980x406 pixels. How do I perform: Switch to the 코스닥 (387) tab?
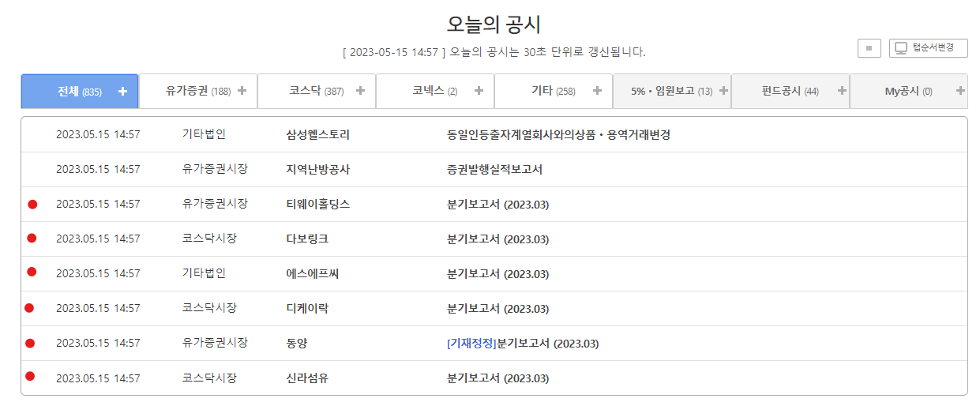(316, 92)
